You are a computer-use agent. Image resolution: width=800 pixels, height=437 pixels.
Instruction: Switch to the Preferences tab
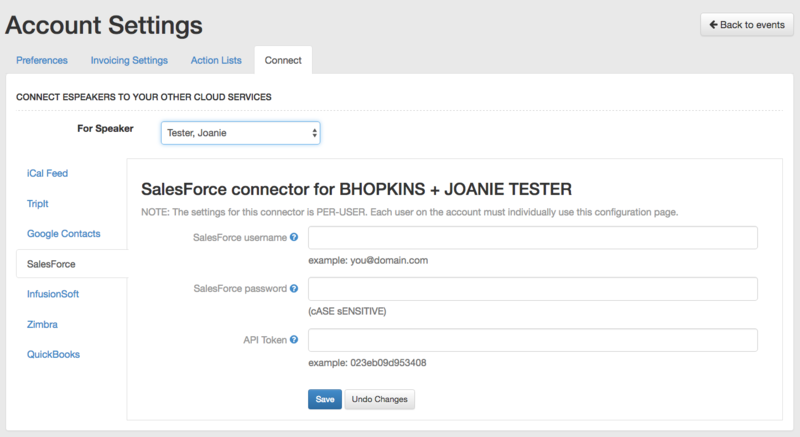[x=42, y=60]
